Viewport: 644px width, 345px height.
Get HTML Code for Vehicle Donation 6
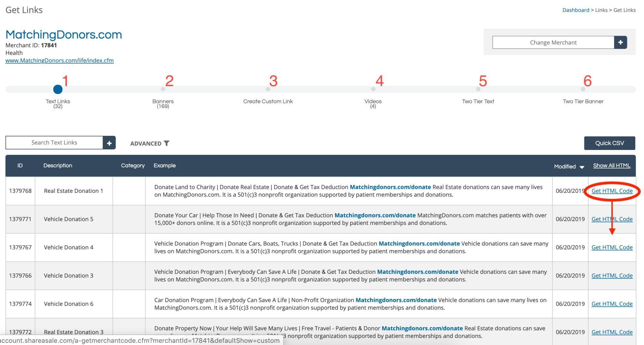coord(612,304)
